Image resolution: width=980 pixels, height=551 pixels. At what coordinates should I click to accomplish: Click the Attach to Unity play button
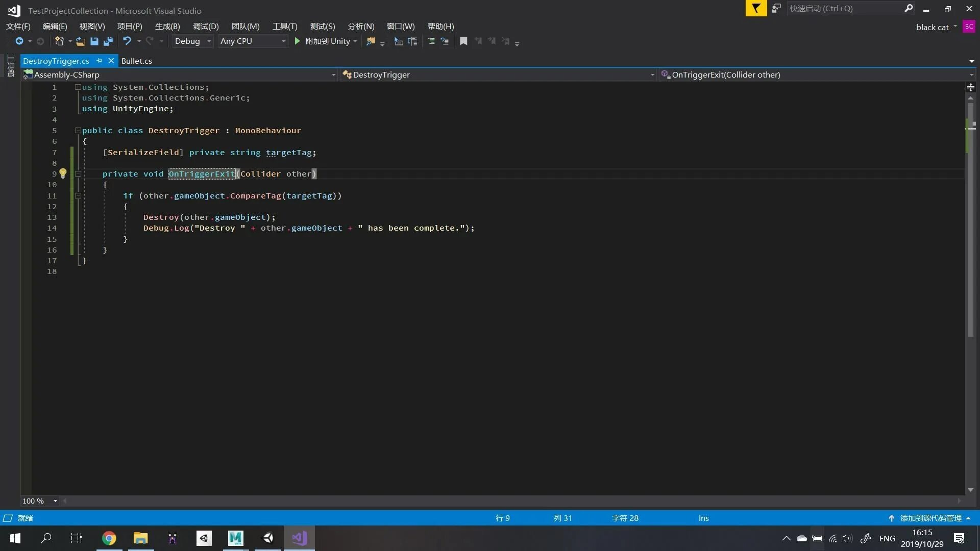pos(297,41)
